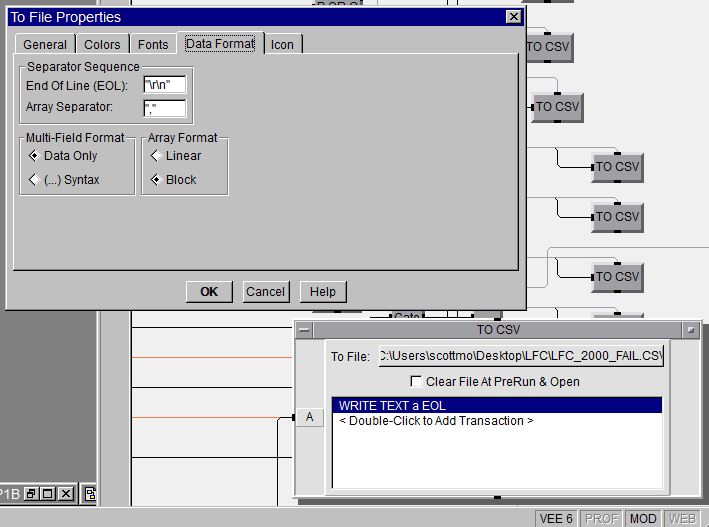Open the Icon tab
The width and height of the screenshot is (709, 527).
pyautogui.click(x=282, y=44)
